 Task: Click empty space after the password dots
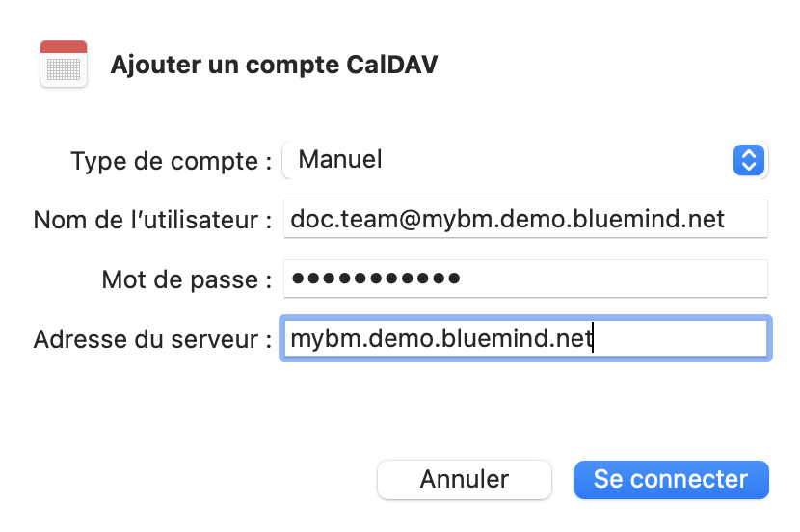point(617,279)
